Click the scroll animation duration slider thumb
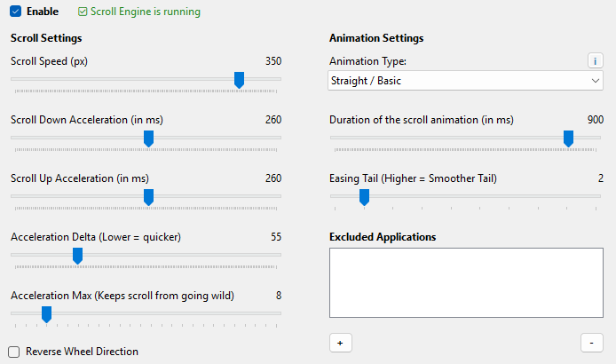 [568, 138]
